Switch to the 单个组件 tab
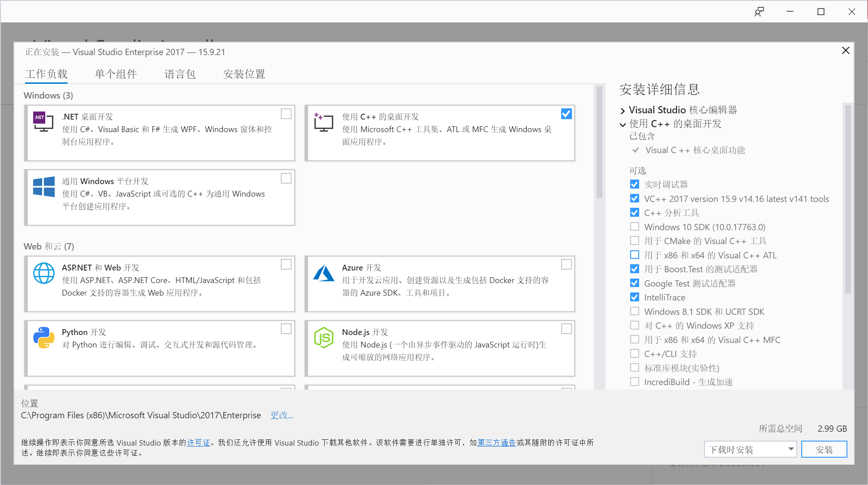 coord(116,74)
